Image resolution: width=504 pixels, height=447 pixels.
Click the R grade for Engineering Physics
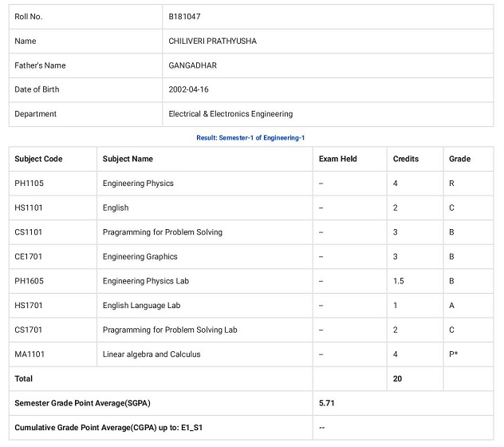click(451, 184)
